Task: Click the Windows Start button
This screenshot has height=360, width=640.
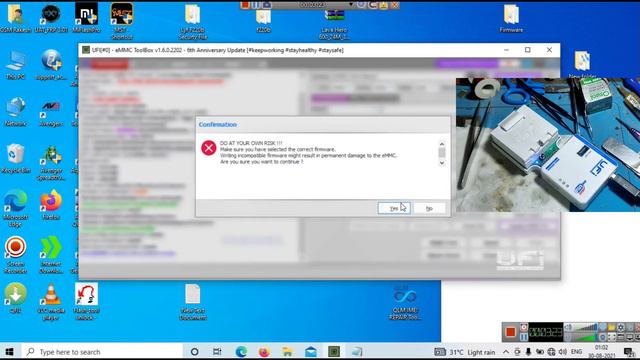Action: [x=9, y=352]
